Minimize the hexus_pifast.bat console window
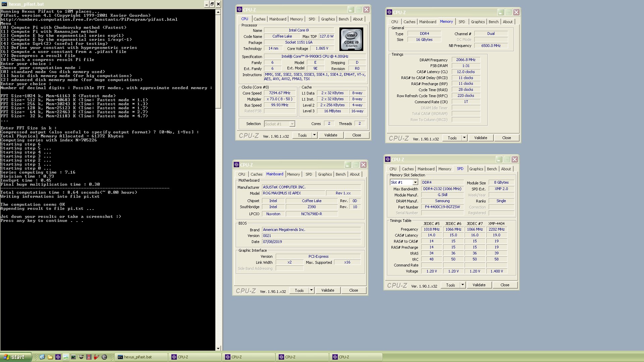The width and height of the screenshot is (644, 362). click(x=206, y=4)
